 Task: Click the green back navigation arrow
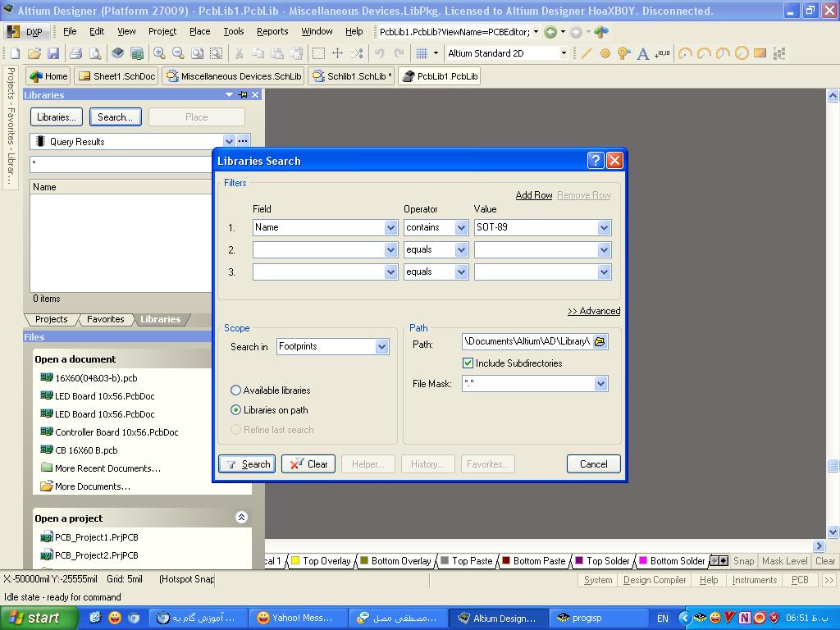coord(550,32)
